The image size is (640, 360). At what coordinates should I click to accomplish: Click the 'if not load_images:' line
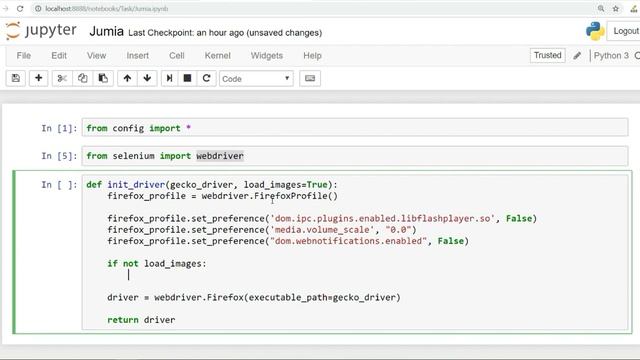pyautogui.click(x=157, y=264)
